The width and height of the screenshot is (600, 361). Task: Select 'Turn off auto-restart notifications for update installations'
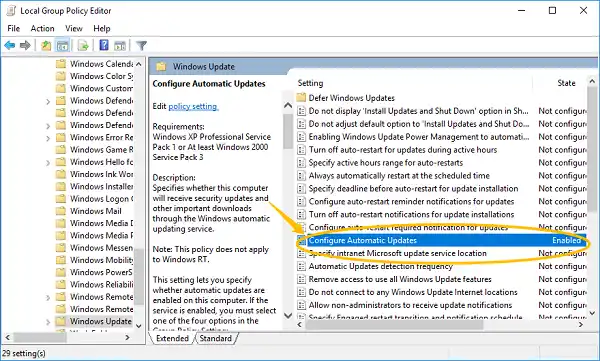point(411,214)
